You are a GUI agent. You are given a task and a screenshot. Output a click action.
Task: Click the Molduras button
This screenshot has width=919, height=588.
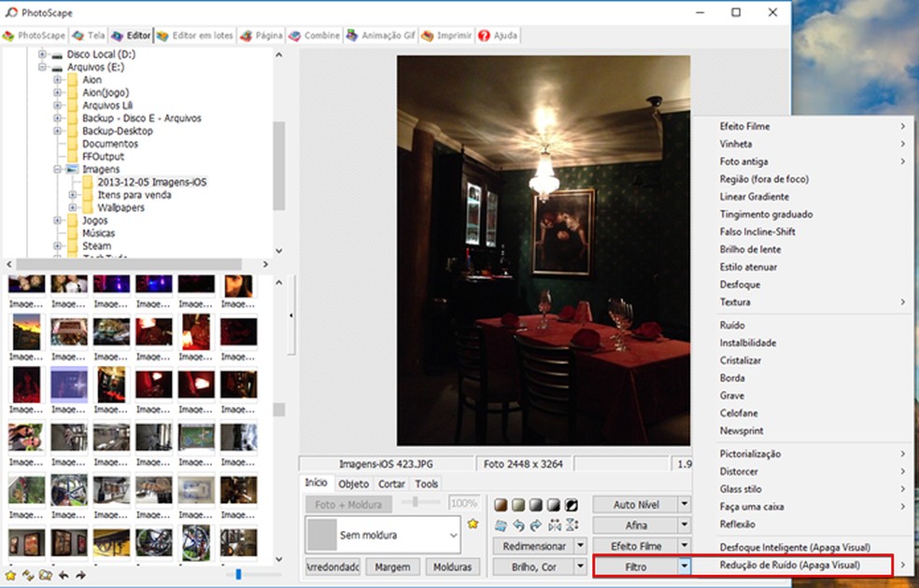452,567
